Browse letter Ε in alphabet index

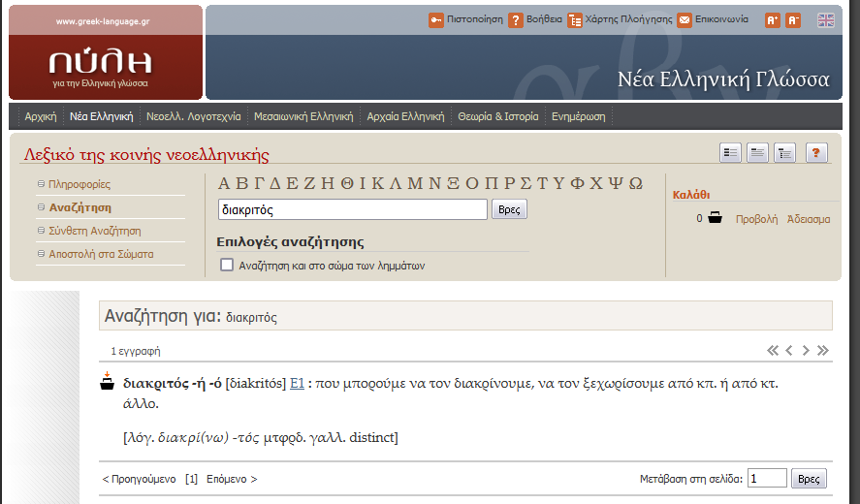click(293, 183)
